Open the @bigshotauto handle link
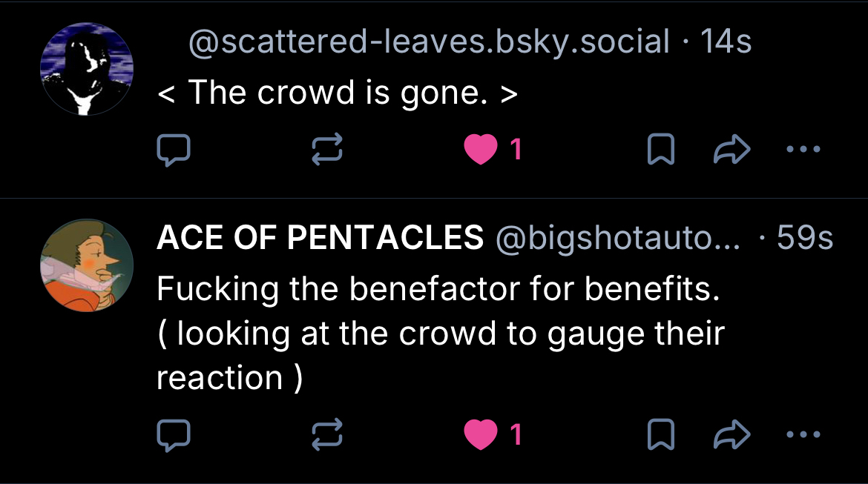 pos(617,238)
